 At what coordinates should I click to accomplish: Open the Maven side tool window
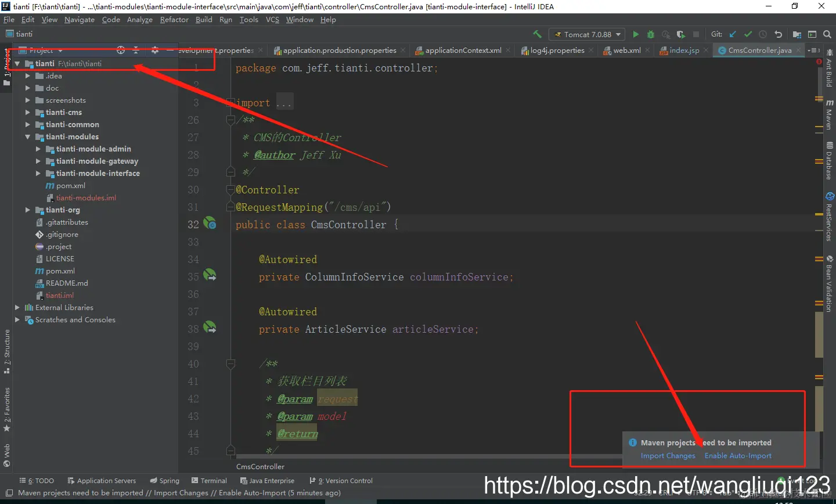pos(830,114)
